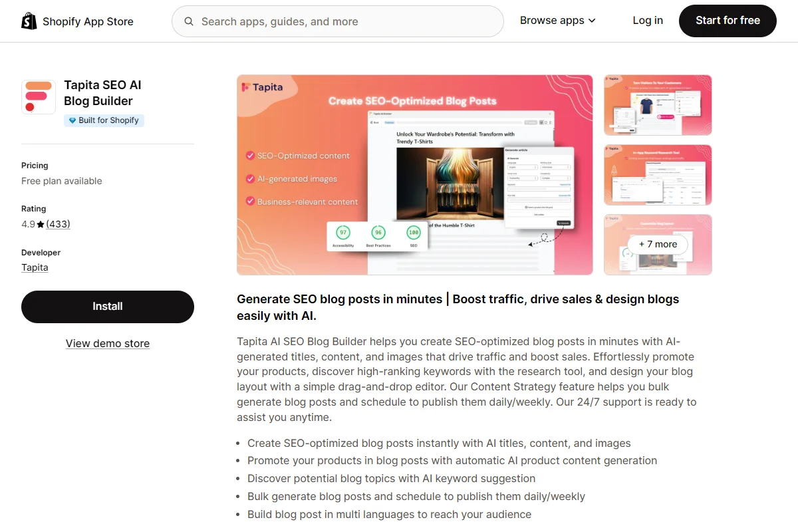Click the Tapita app icon
Screen dimensions: 798x532
click(39, 97)
